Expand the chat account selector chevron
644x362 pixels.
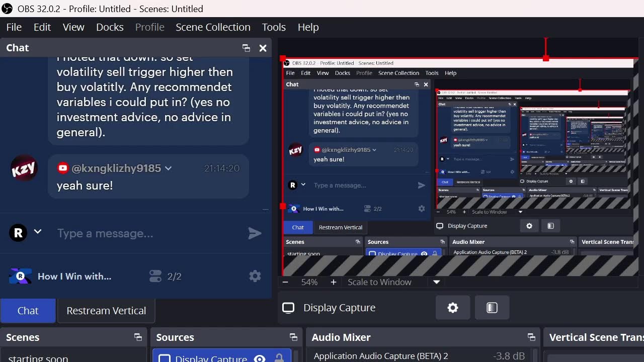[37, 232]
